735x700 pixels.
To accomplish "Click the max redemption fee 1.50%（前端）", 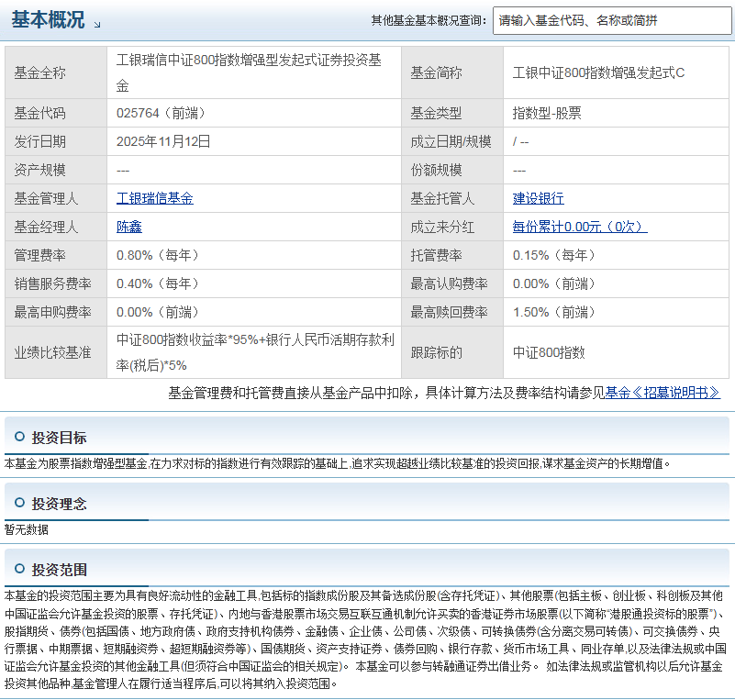I will click(554, 312).
